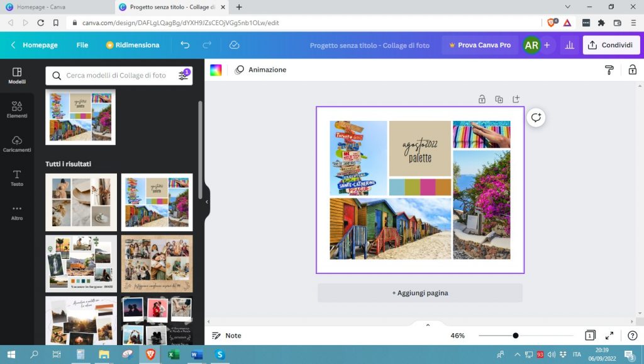Click the copy style paint roller icon
Image resolution: width=644 pixels, height=364 pixels.
click(609, 70)
